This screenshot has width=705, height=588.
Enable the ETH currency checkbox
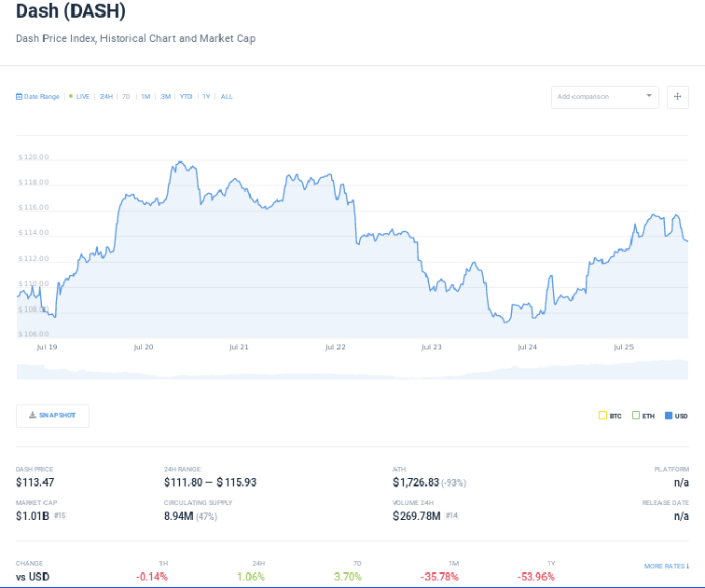[x=636, y=416]
